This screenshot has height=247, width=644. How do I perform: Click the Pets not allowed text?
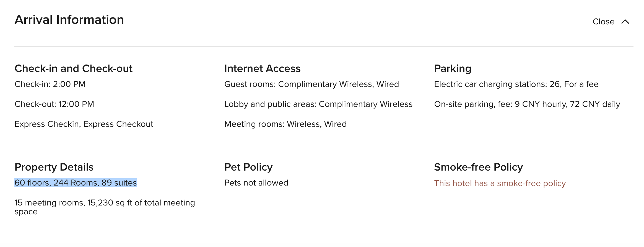click(256, 183)
